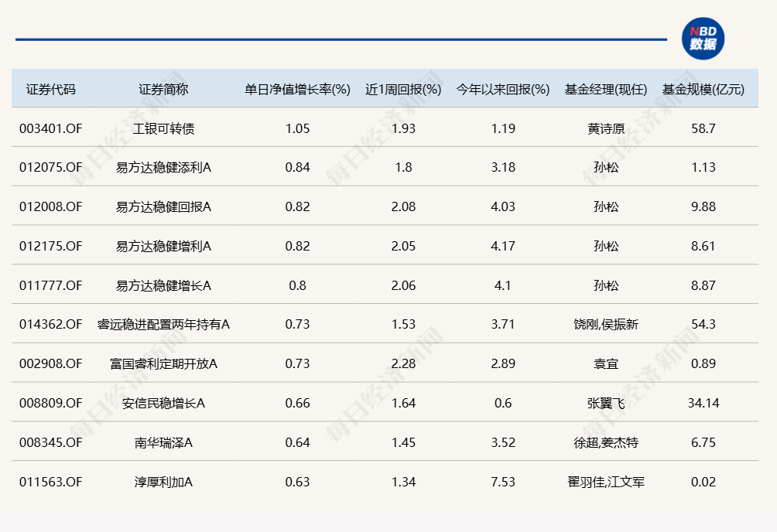Click fund name 易方达稳健回报A
The image size is (777, 532).
pos(163,206)
